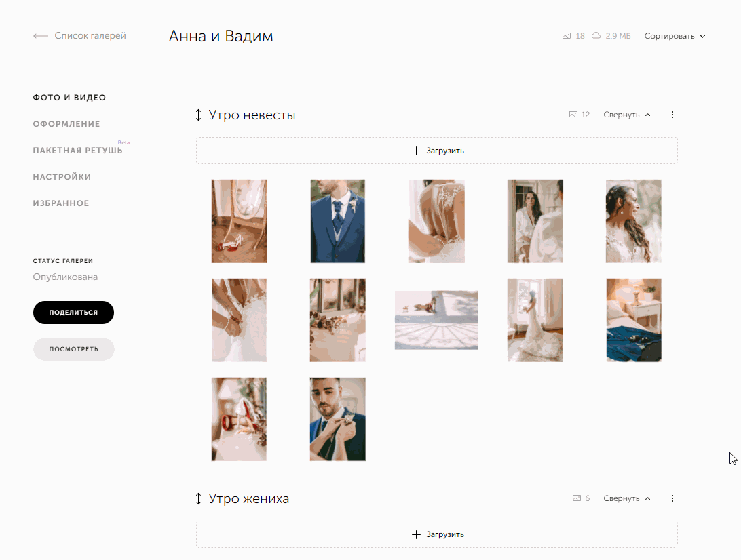Open Пакетная ретушь beta section

click(x=77, y=151)
